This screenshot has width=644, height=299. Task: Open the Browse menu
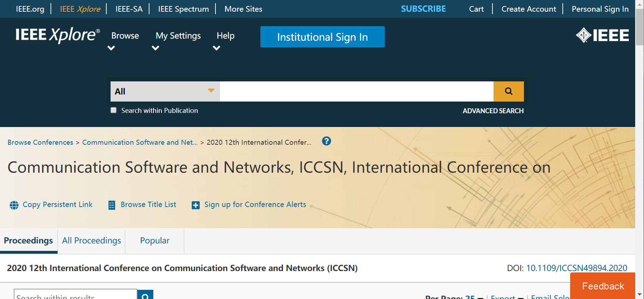[125, 36]
